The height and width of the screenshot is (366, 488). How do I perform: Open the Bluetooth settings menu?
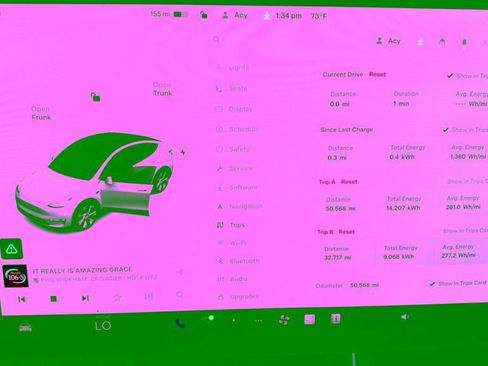[x=238, y=261]
